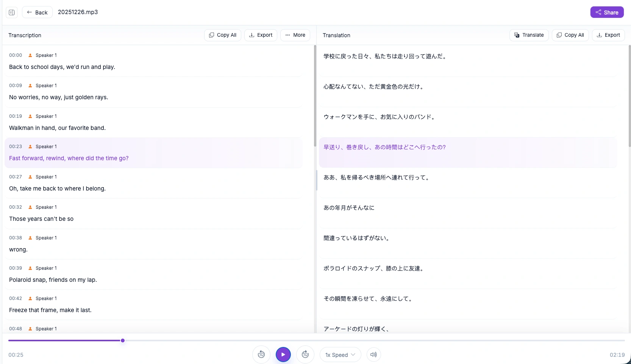Click timestamp 00:19
Image resolution: width=631 pixels, height=364 pixels.
(16, 116)
